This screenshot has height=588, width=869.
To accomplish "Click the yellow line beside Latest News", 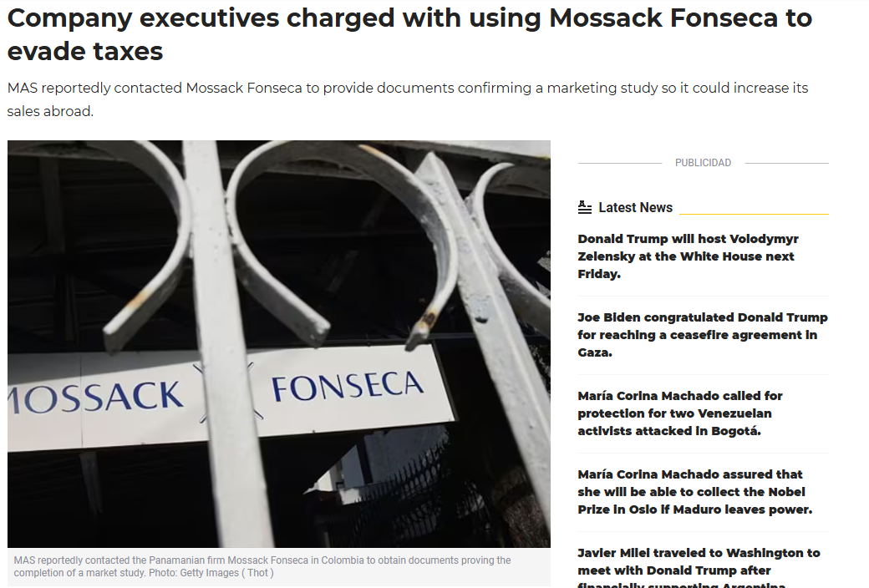I will click(754, 214).
